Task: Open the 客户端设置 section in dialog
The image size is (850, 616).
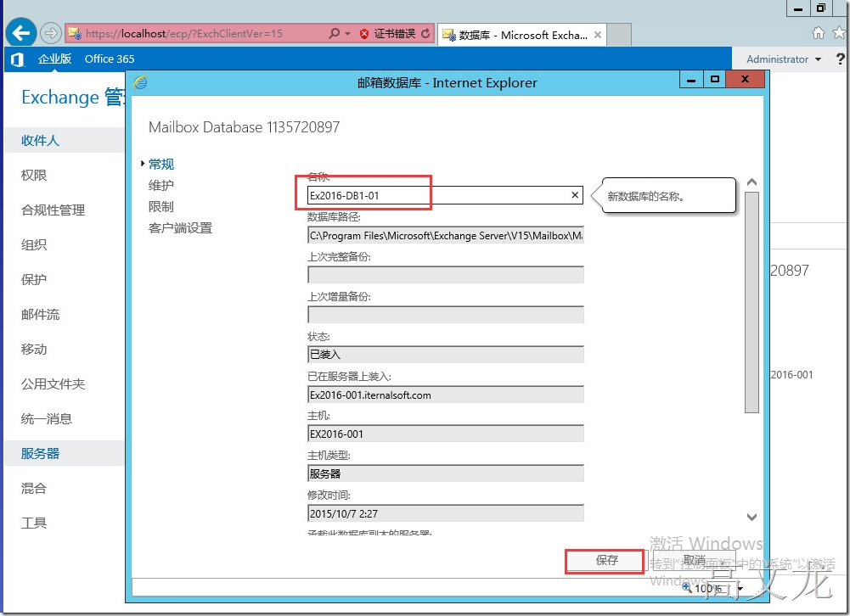Action: click(181, 228)
